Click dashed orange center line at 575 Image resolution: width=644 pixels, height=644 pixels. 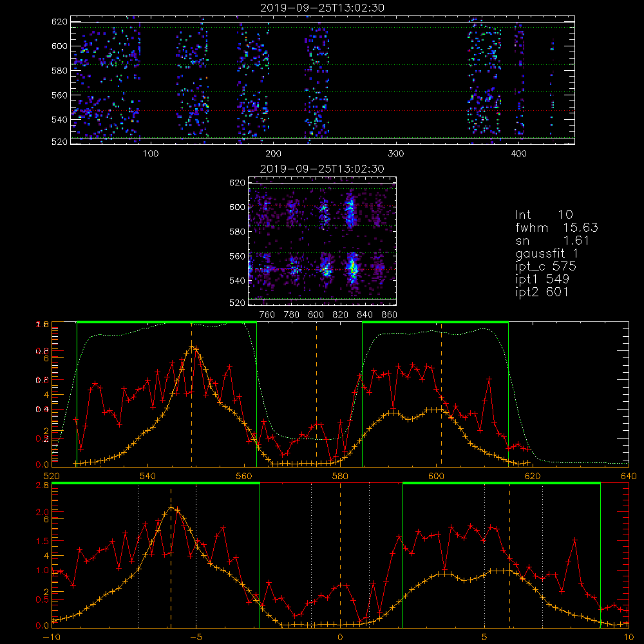click(316, 394)
